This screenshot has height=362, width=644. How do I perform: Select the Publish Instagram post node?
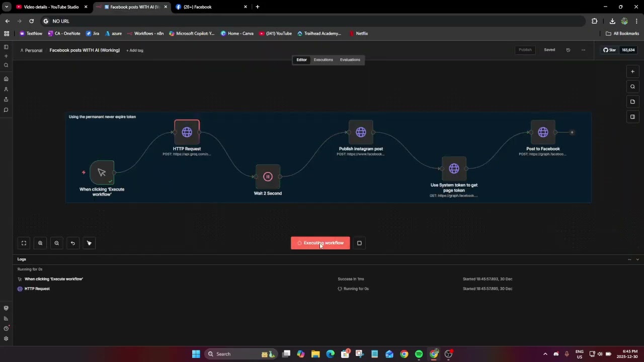coord(361,132)
